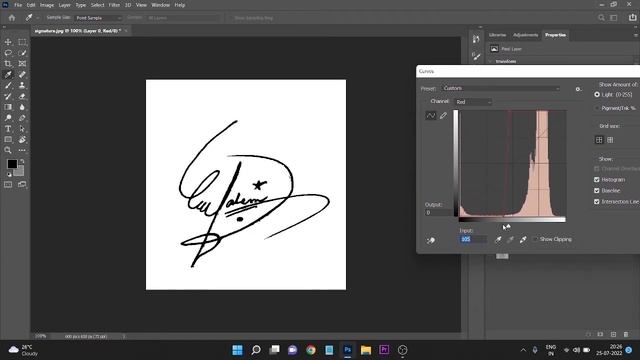Select the Frame tool

[x=22, y=64]
